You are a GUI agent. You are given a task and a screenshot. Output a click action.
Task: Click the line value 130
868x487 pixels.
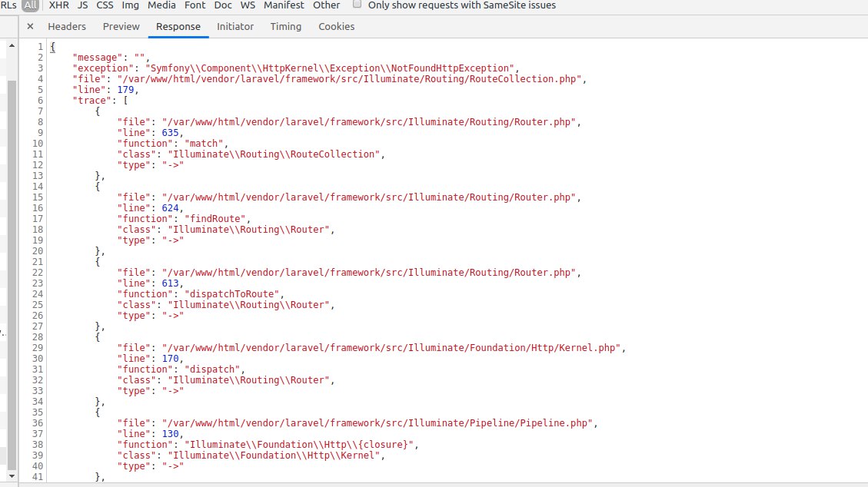(171, 434)
